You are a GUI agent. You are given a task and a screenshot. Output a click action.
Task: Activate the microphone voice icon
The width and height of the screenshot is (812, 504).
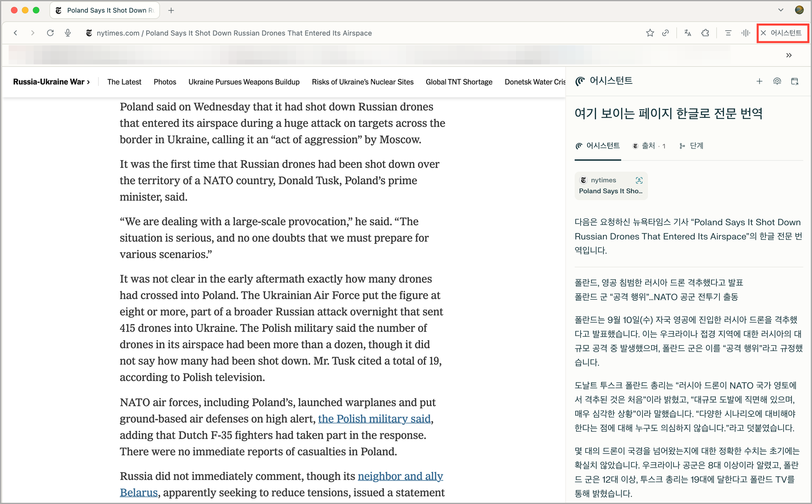[68, 33]
